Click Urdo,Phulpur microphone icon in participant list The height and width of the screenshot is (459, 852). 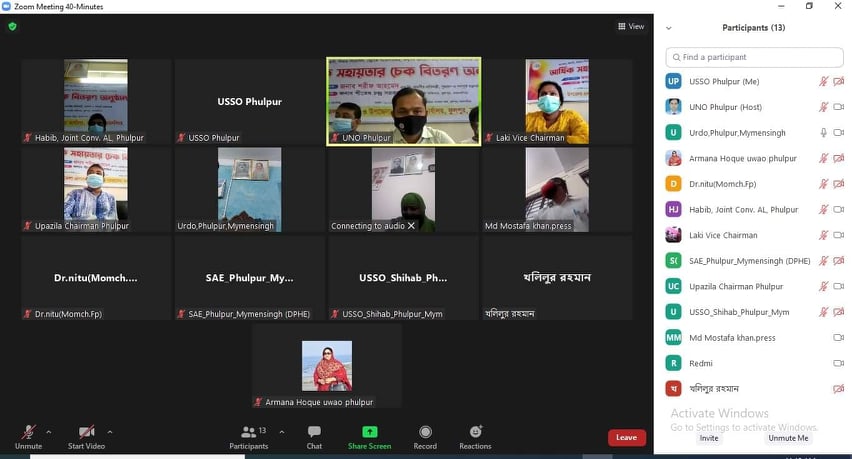[x=823, y=133]
